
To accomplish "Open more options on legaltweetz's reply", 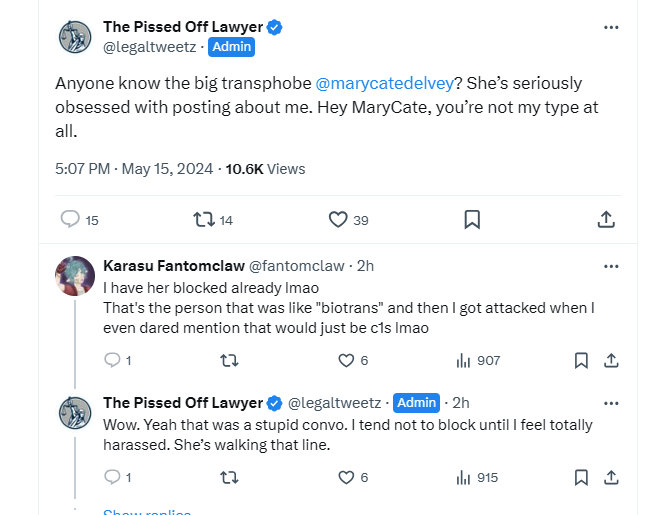I will pyautogui.click(x=611, y=403).
